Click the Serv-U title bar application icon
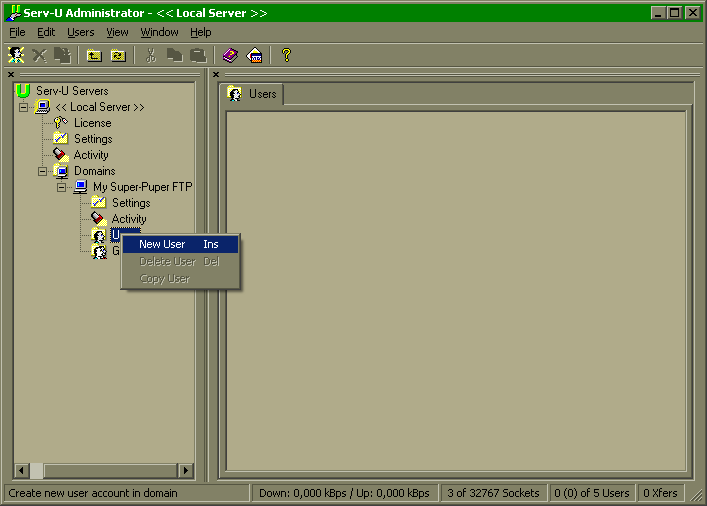This screenshot has height=506, width=707. pos(14,13)
